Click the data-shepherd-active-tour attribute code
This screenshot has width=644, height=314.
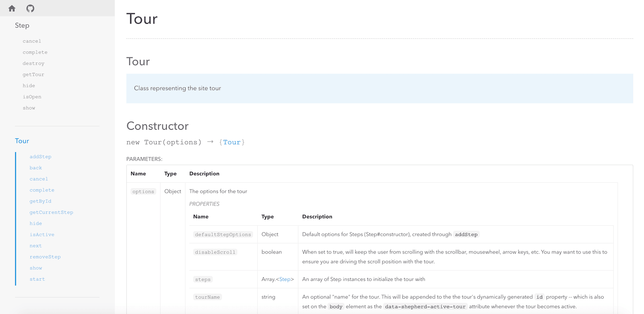click(425, 307)
